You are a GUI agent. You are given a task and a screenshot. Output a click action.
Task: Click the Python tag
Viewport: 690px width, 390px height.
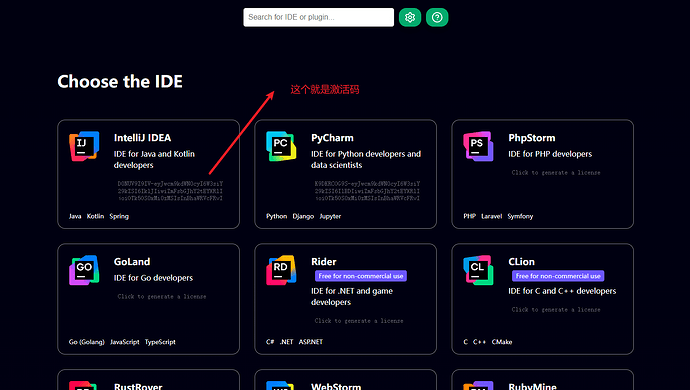276,216
